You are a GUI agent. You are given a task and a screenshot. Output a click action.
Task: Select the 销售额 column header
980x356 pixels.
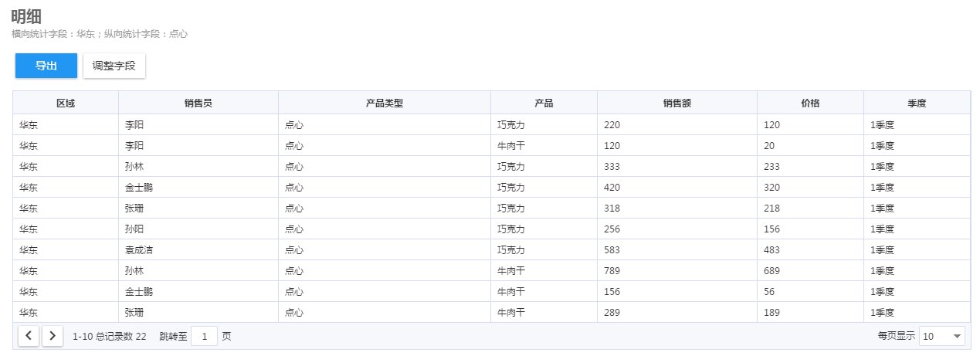coord(677,103)
